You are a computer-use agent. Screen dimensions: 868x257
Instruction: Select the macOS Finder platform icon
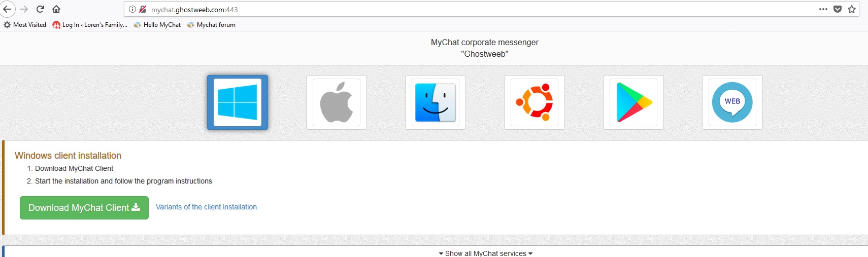436,102
